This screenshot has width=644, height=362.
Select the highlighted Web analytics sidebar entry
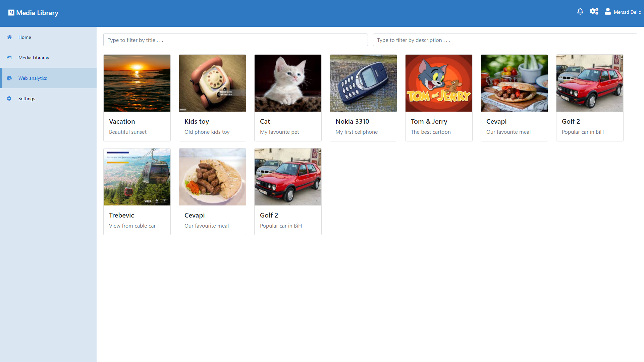[x=32, y=78]
